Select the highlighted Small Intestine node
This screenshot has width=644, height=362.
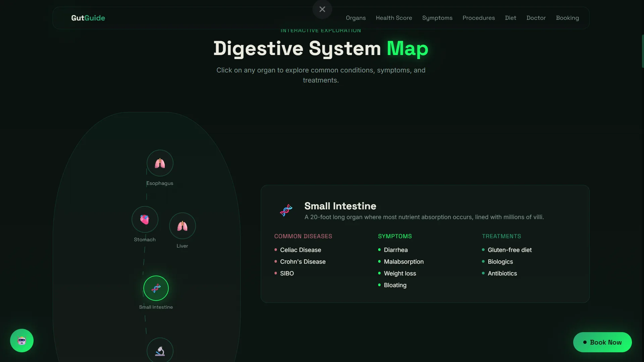click(156, 288)
